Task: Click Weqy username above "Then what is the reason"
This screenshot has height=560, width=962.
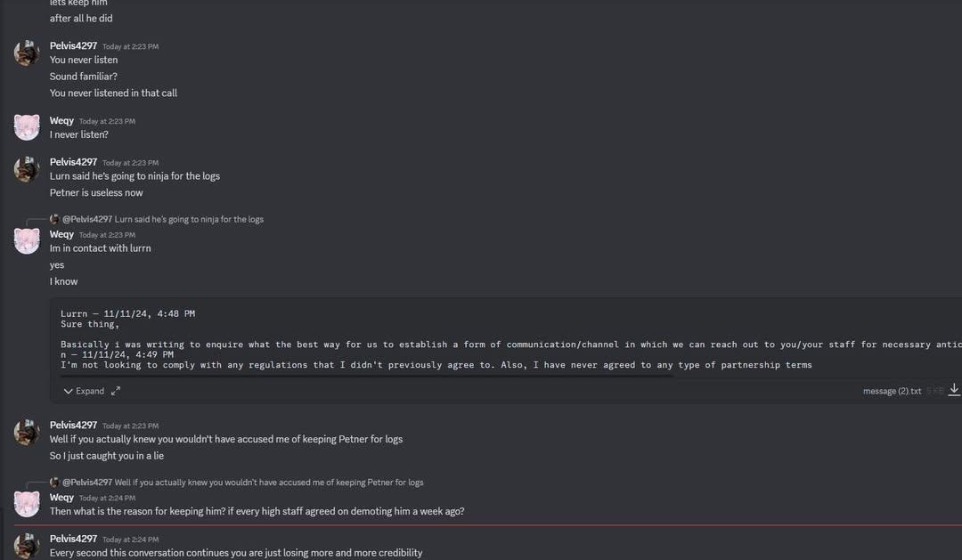Action: 61,498
